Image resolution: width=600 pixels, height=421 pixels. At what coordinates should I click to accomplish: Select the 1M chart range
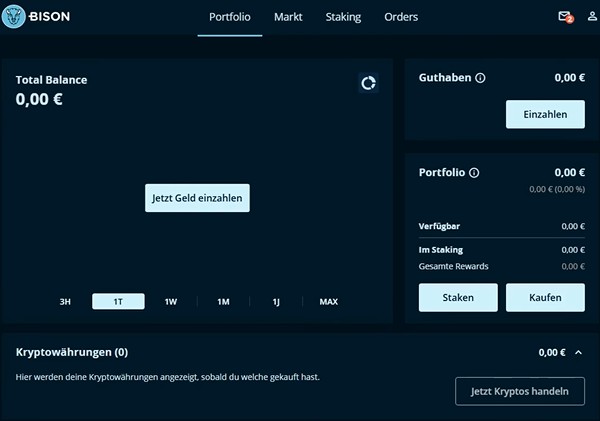coord(223,302)
